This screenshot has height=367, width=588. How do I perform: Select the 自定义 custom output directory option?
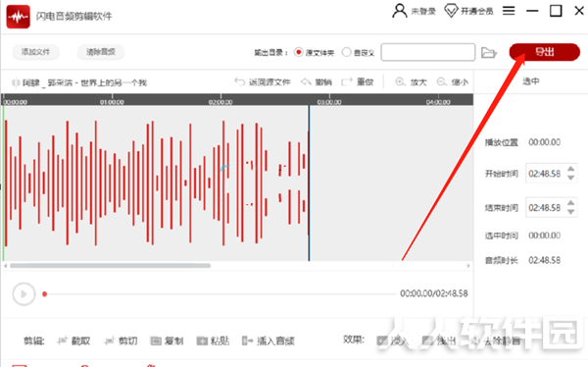(x=347, y=52)
